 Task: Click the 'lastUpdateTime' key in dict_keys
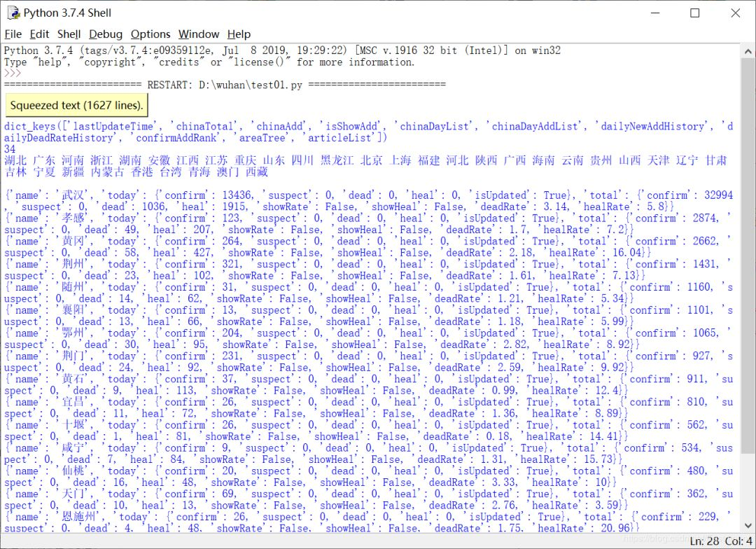coord(113,126)
